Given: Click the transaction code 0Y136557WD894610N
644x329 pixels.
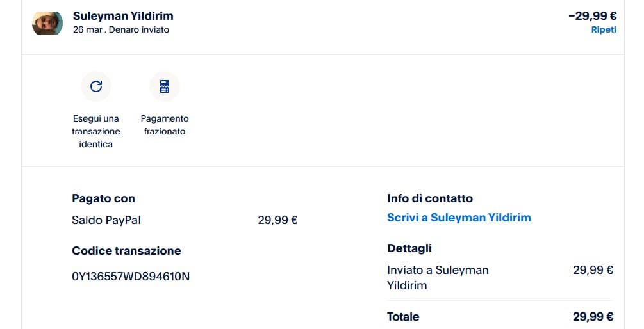Looking at the screenshot, I should (131, 277).
